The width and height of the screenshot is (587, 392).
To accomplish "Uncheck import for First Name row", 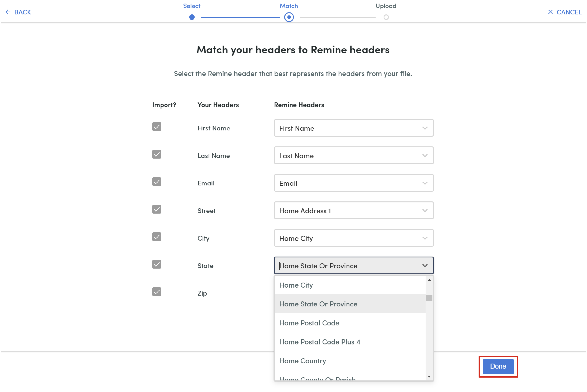I will click(157, 127).
